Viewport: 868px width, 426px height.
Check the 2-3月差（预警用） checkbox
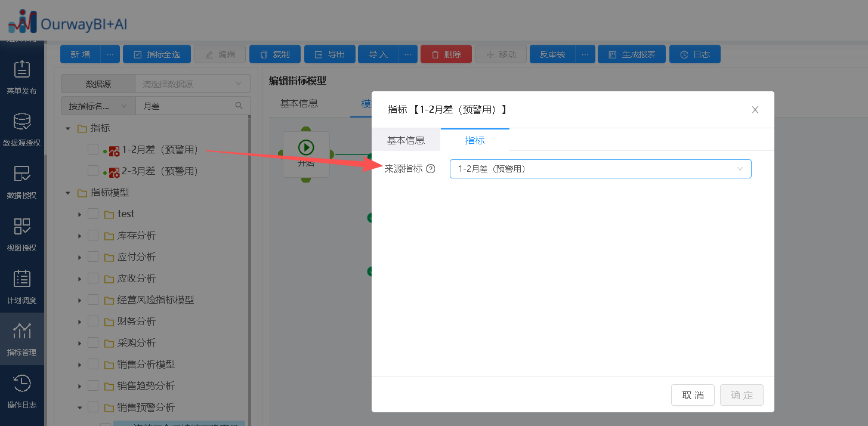93,171
